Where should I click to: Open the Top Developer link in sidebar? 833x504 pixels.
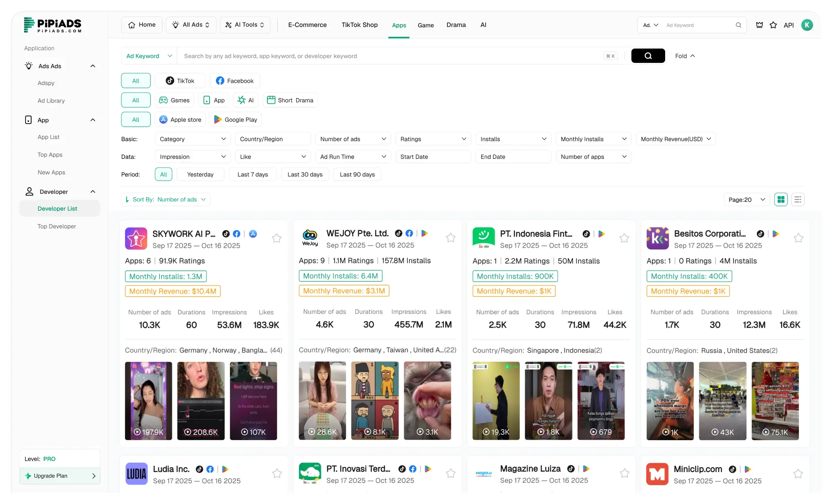[x=56, y=226]
